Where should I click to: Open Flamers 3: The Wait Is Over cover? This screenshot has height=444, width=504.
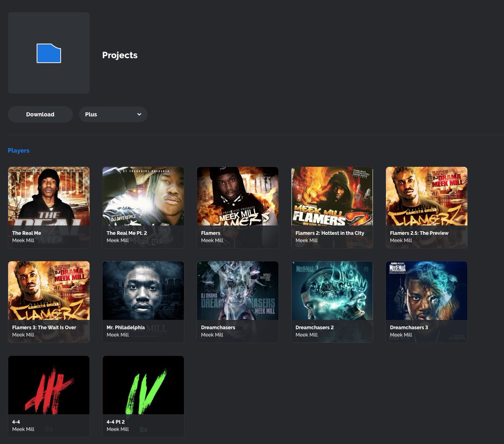coord(49,290)
